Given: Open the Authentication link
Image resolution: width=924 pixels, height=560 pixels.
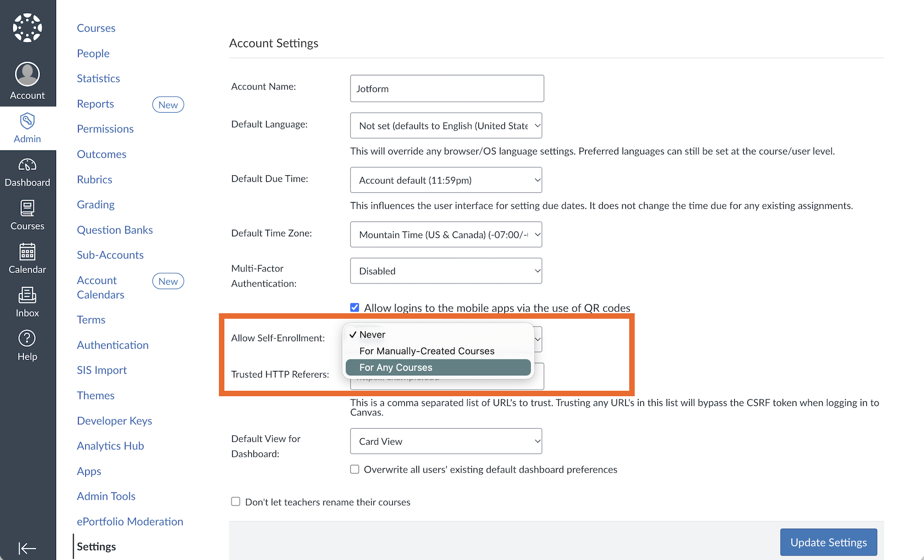Looking at the screenshot, I should point(113,345).
